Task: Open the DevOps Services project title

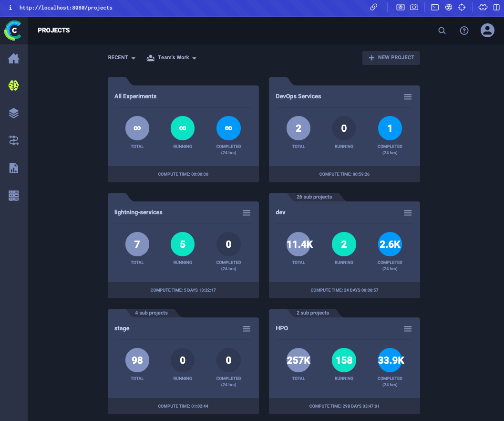Action: [x=298, y=96]
